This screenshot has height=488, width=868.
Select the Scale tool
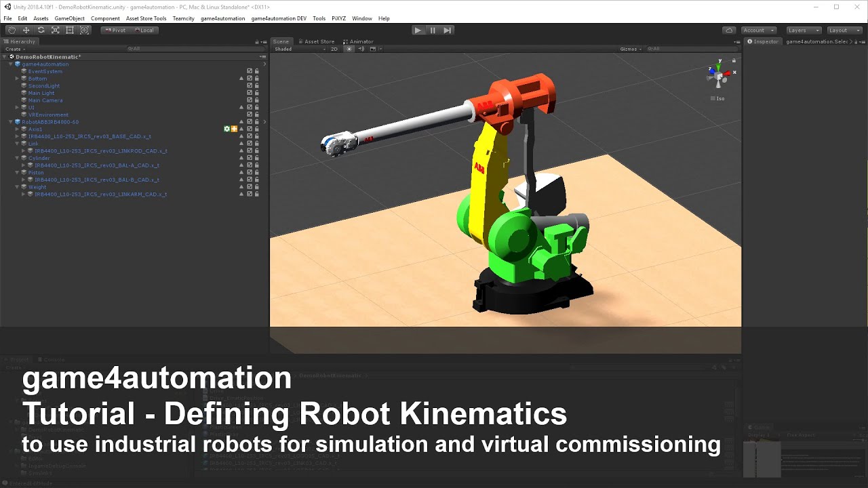(56, 30)
